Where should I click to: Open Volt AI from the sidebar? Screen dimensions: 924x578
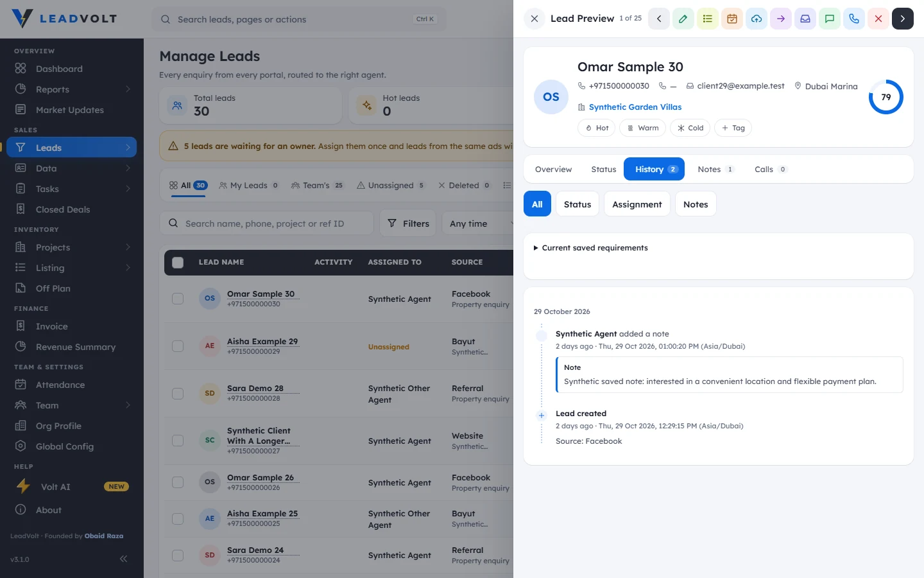[72, 487]
